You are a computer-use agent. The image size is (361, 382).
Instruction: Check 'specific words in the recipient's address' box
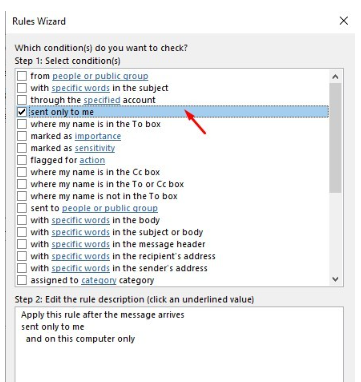coord(22,256)
